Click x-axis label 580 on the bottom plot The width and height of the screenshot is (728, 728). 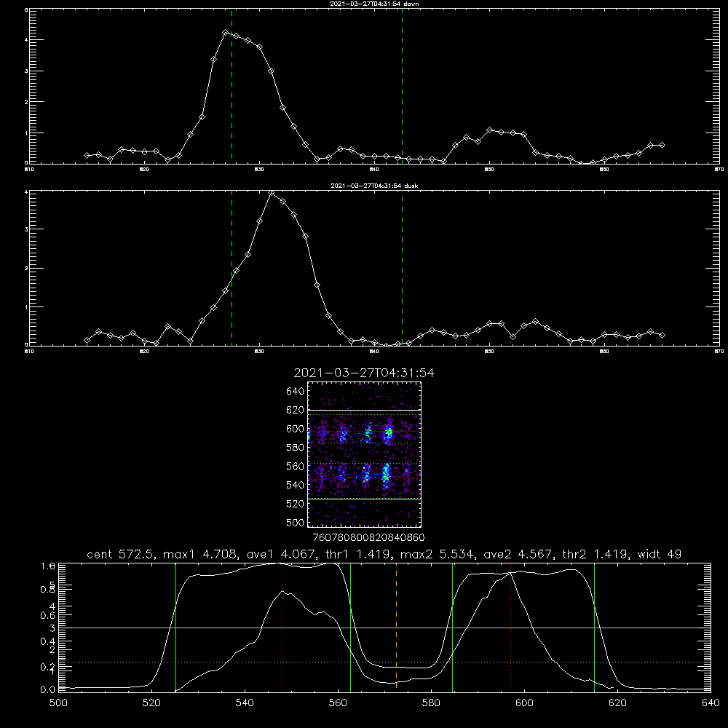[x=431, y=703]
